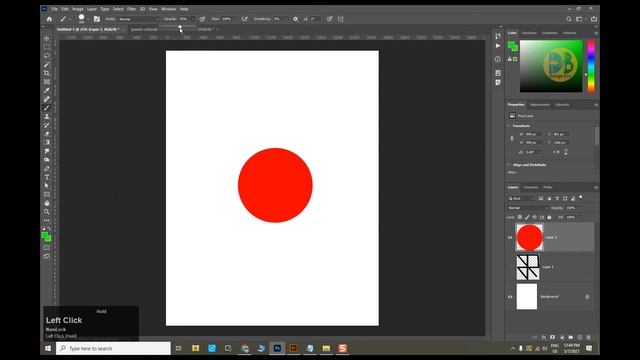Toggle lock transparent pixels
The image size is (640, 360).
point(520,217)
